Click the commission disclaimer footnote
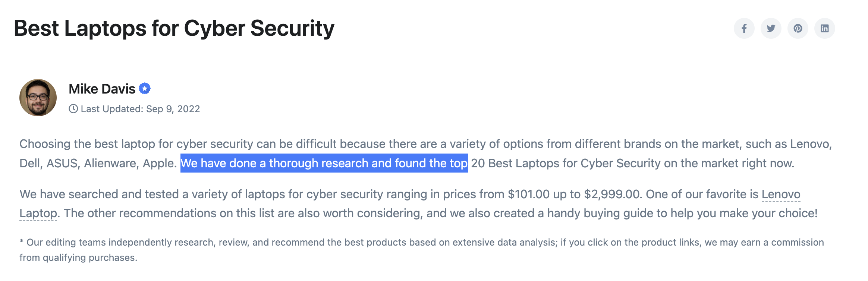The image size is (868, 281). (x=421, y=243)
